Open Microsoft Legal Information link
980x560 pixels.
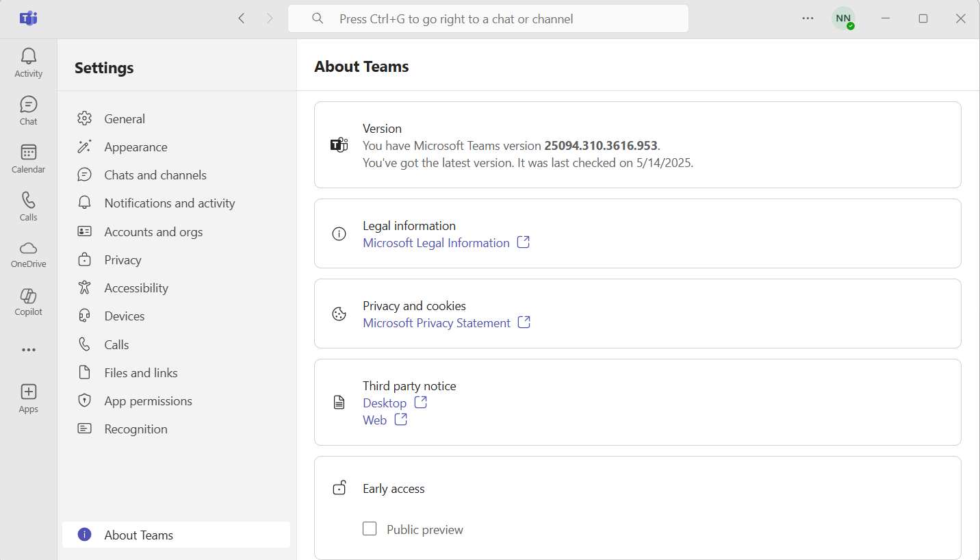click(x=436, y=243)
